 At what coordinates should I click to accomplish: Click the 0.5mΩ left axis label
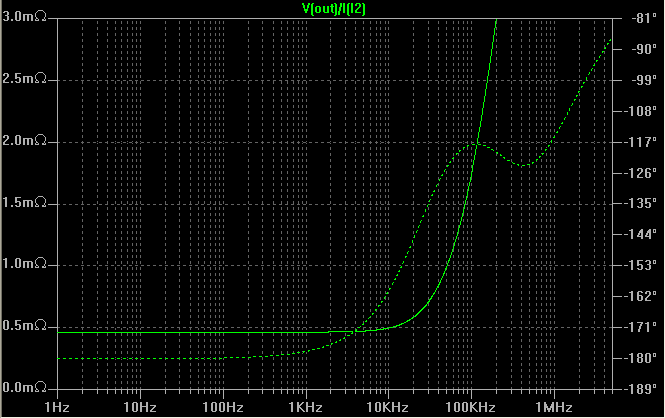(24, 326)
